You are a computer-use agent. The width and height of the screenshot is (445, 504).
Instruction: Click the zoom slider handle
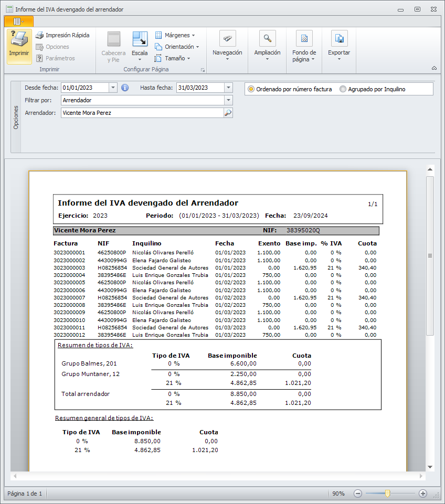tap(387, 494)
